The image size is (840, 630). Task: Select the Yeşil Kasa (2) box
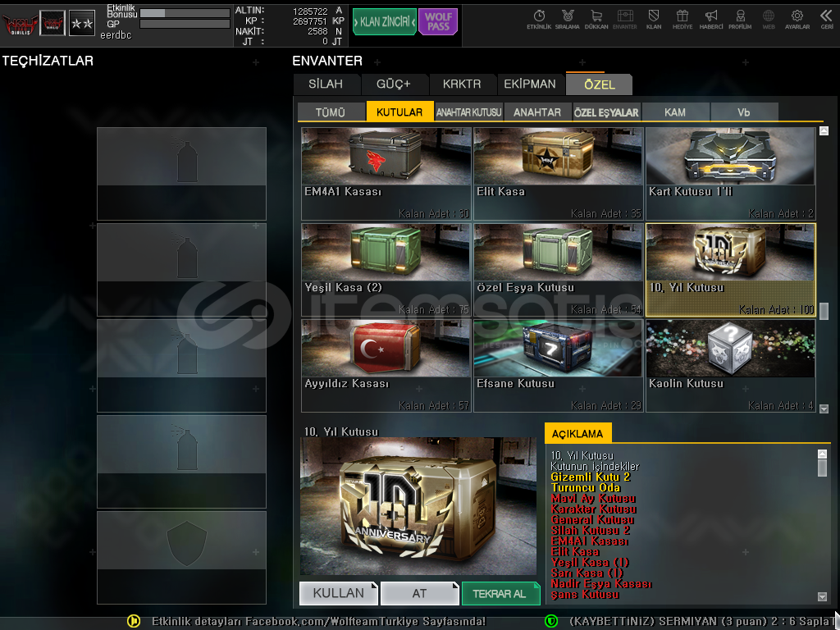386,269
